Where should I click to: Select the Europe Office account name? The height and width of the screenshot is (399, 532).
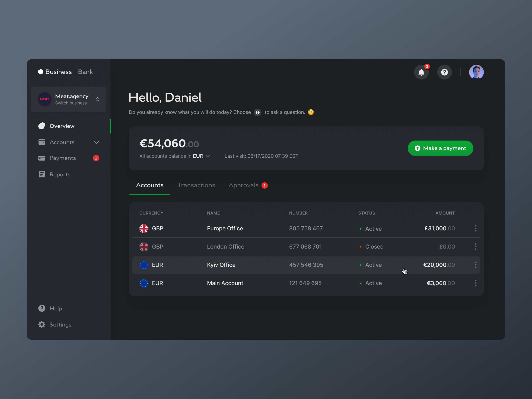(x=225, y=228)
